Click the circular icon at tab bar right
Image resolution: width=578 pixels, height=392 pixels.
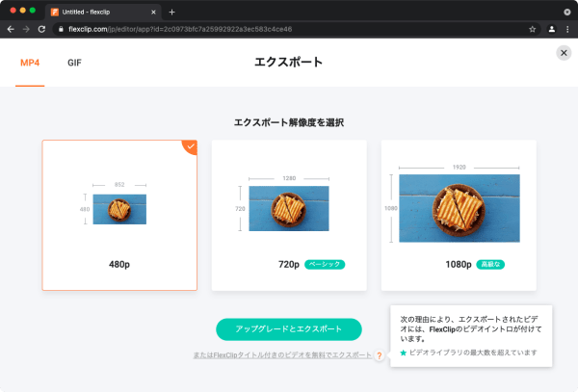(x=567, y=13)
